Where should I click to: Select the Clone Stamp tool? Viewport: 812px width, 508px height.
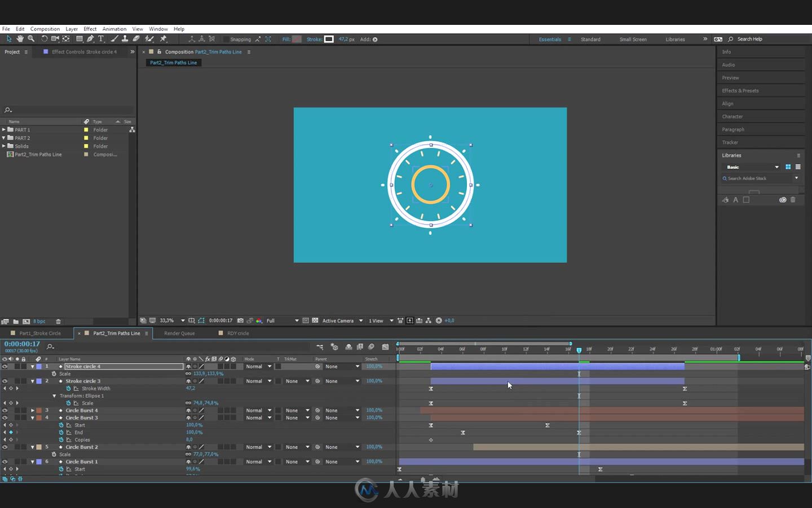pyautogui.click(x=125, y=39)
